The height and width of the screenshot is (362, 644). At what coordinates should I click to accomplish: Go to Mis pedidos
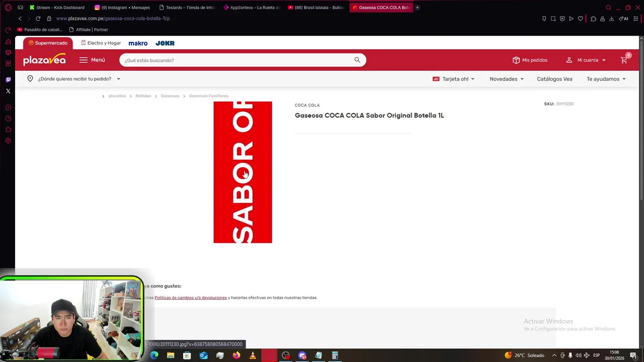pyautogui.click(x=530, y=60)
